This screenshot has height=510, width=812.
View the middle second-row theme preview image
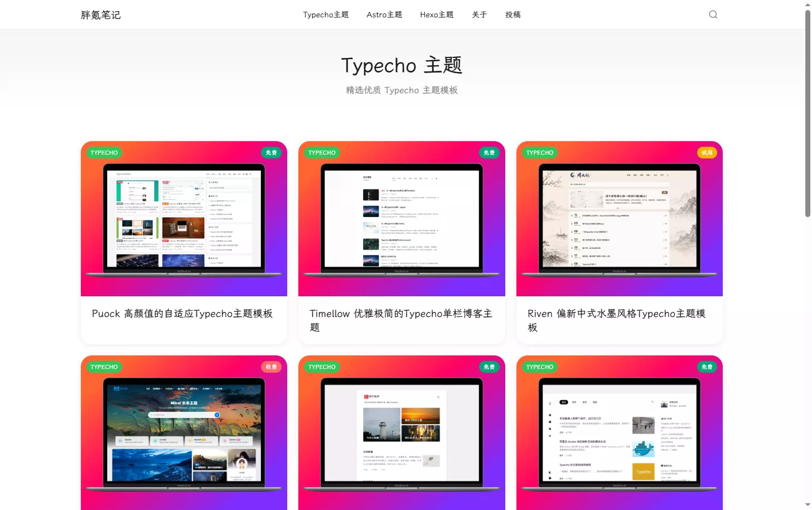tap(402, 432)
